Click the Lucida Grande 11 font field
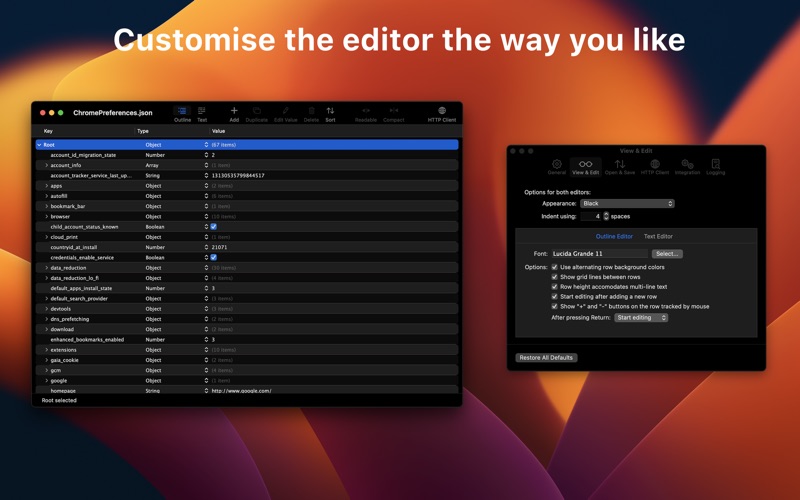 (x=599, y=254)
